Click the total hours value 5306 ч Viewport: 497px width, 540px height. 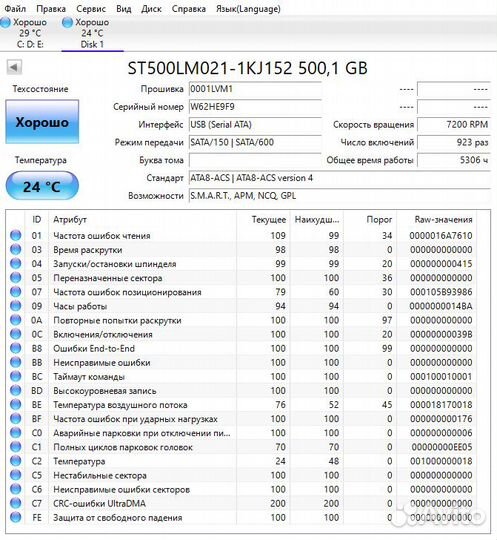pos(454,160)
